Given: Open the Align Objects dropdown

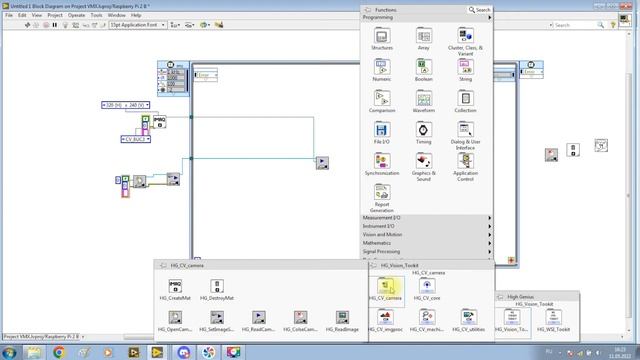Looking at the screenshot, I should [175, 25].
